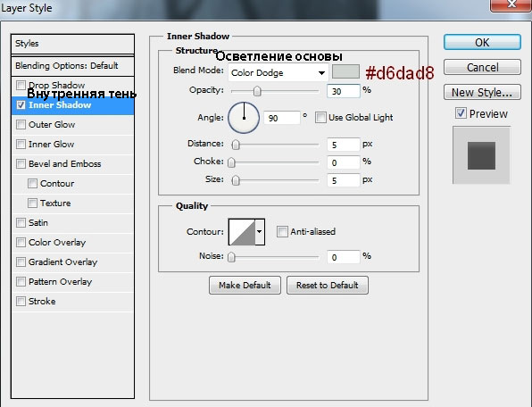532x407 pixels.
Task: Close the Layer Style dialog
Action: pyautogui.click(x=511, y=4)
